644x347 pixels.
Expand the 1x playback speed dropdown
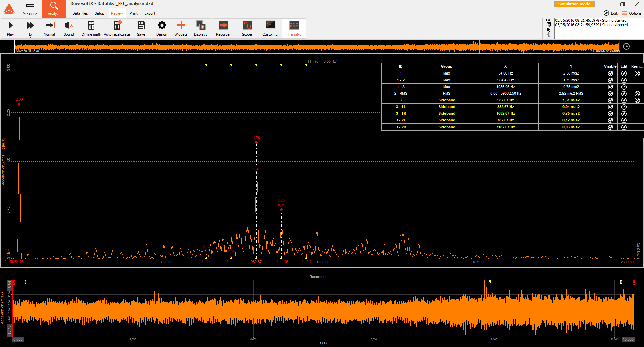click(30, 36)
